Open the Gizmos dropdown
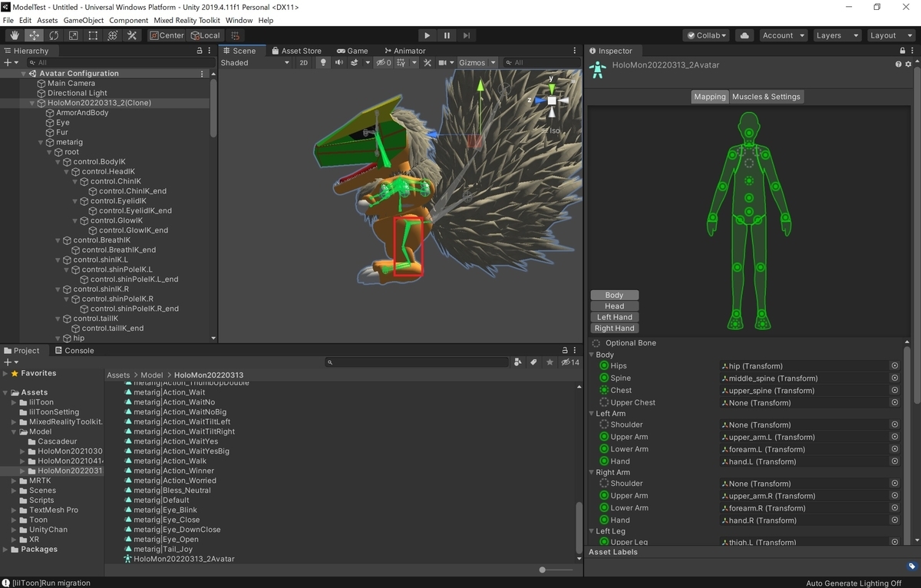 [478, 62]
